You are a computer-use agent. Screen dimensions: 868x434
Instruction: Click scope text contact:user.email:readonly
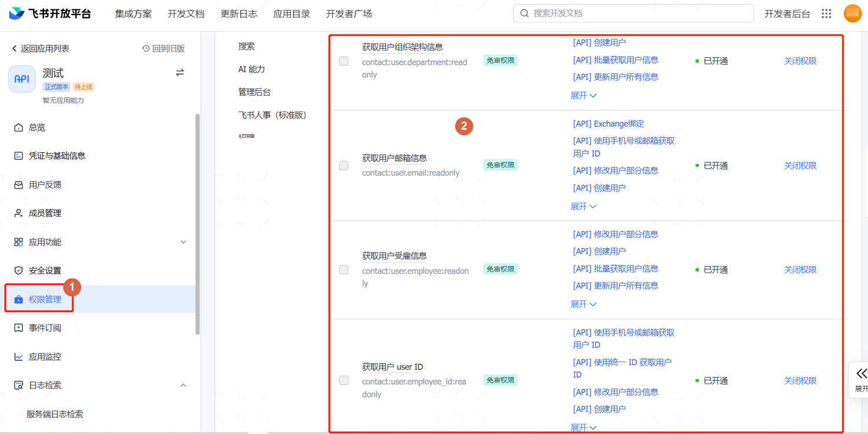[411, 172]
